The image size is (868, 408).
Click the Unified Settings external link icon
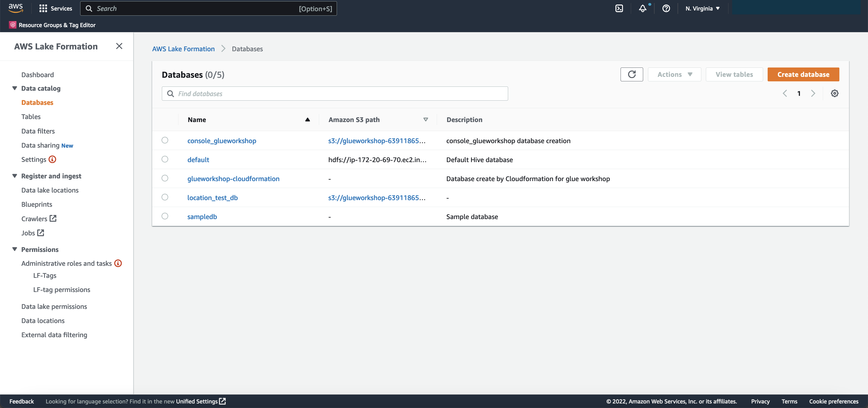222,401
